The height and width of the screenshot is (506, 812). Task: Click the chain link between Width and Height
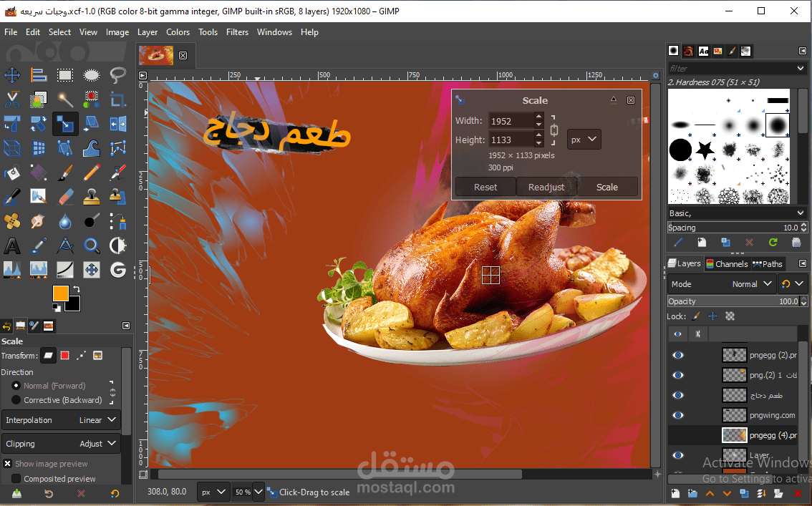click(554, 130)
